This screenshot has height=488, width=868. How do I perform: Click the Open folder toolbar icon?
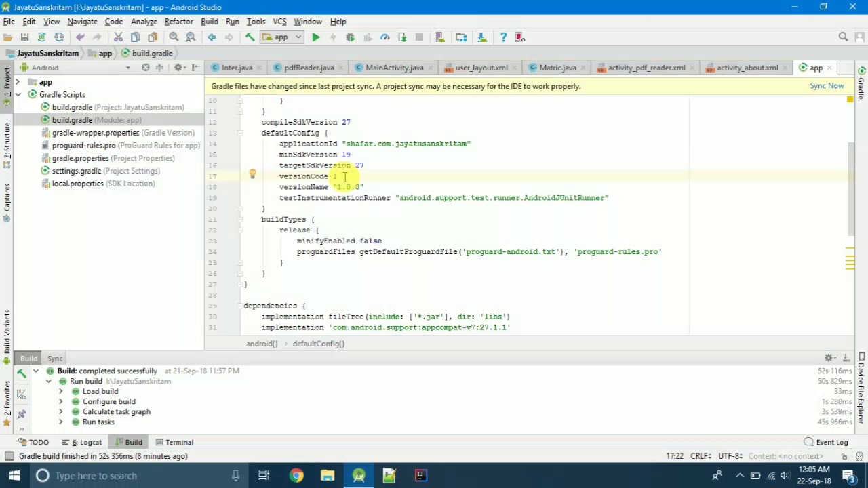pyautogui.click(x=7, y=37)
